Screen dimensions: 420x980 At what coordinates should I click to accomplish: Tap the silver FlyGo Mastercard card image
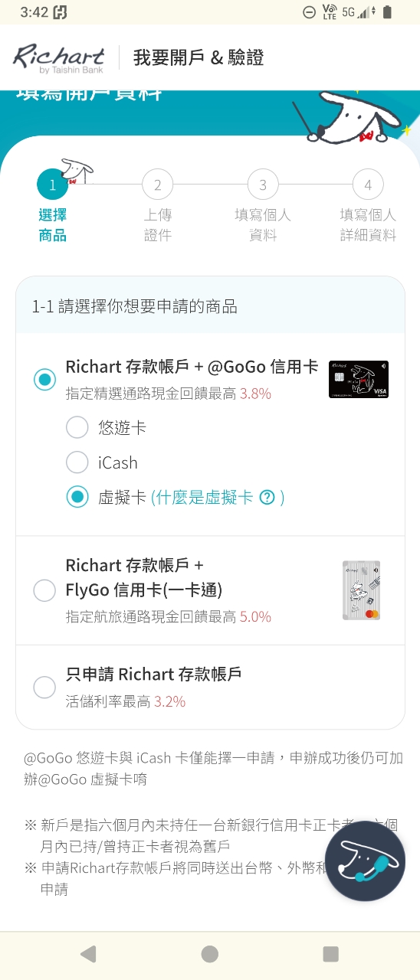[x=361, y=590]
